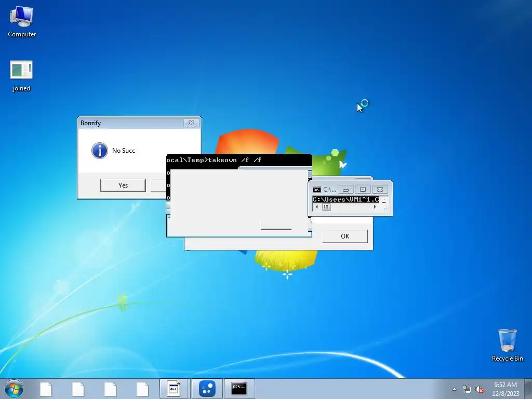
Task: Open the Recycle Bin desktop icon
Action: point(507,345)
